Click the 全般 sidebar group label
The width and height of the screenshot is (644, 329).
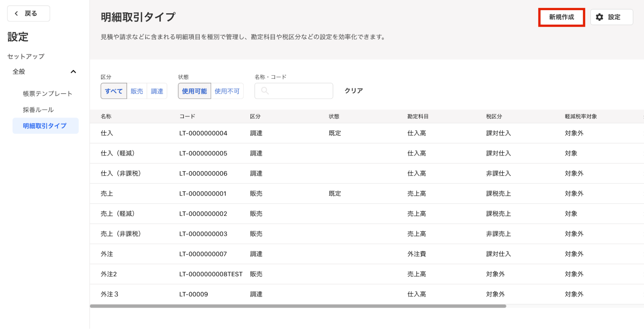[x=19, y=72]
